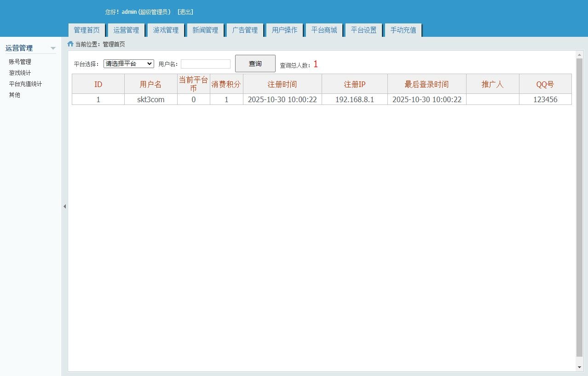The image size is (588, 376).
Task: Open 账号管理 in the sidebar
Action: coord(21,61)
